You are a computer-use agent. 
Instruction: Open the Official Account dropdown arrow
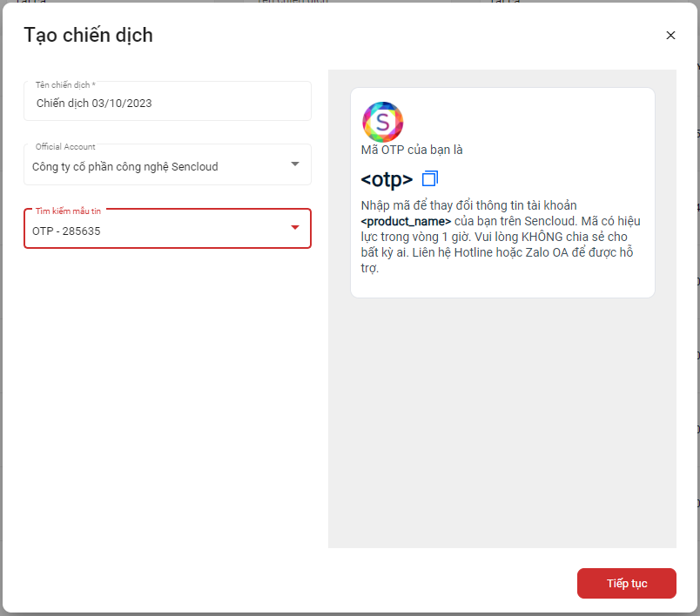click(294, 164)
